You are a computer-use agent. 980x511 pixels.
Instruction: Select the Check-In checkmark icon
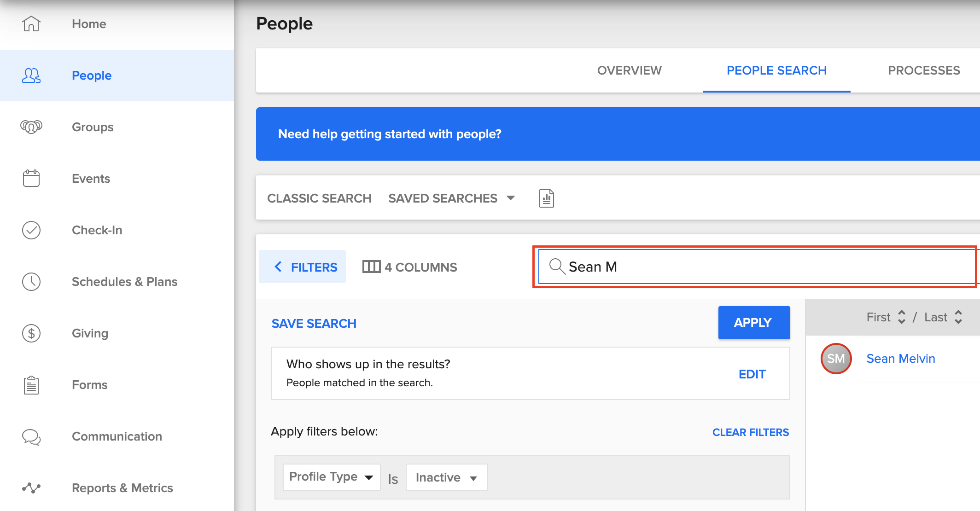click(x=31, y=230)
